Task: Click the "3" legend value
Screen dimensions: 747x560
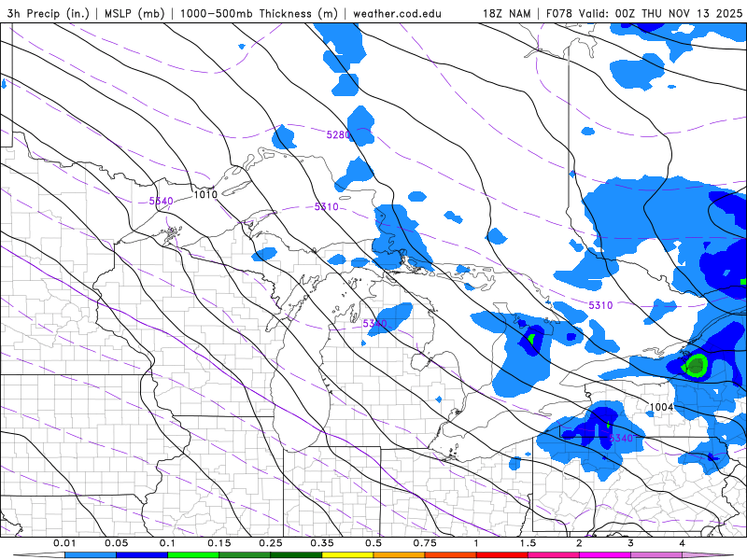Action: click(x=631, y=543)
